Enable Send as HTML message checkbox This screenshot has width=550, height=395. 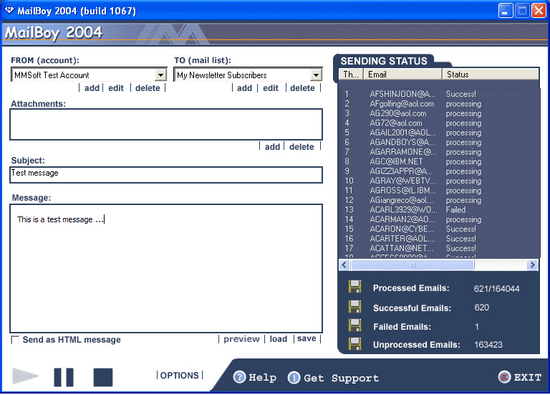pos(15,340)
